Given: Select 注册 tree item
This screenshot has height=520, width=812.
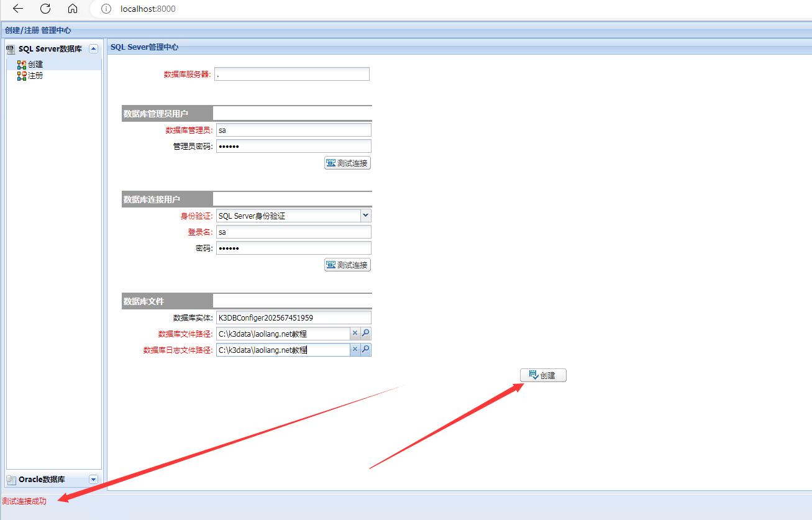Looking at the screenshot, I should 35,76.
